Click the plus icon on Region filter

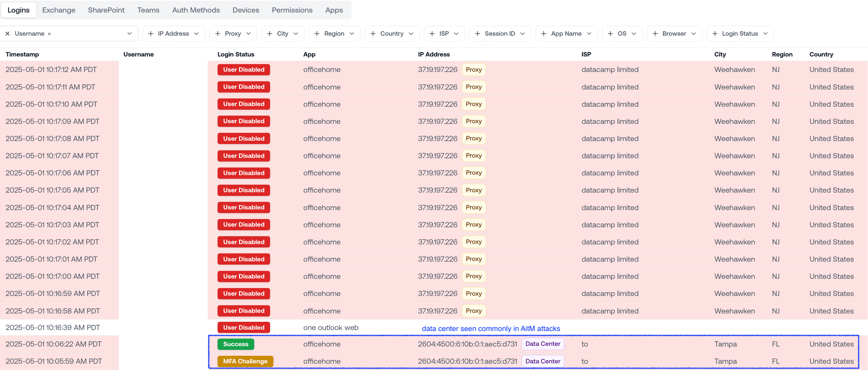317,34
